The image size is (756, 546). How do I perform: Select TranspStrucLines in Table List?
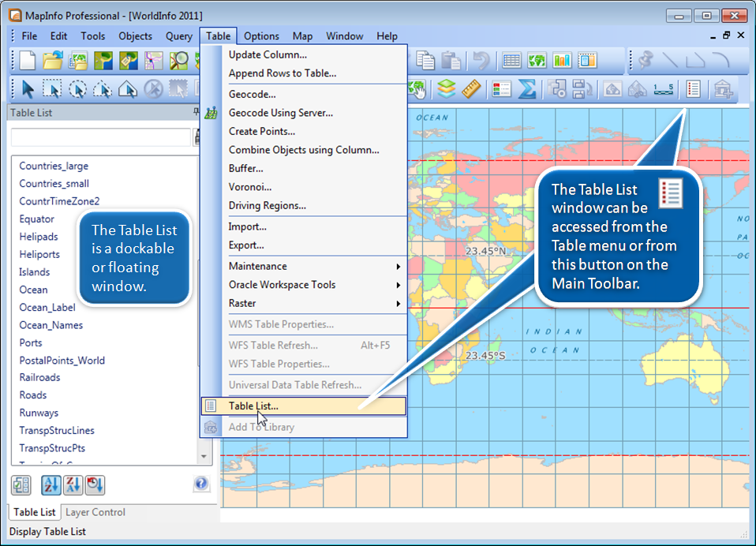56,430
